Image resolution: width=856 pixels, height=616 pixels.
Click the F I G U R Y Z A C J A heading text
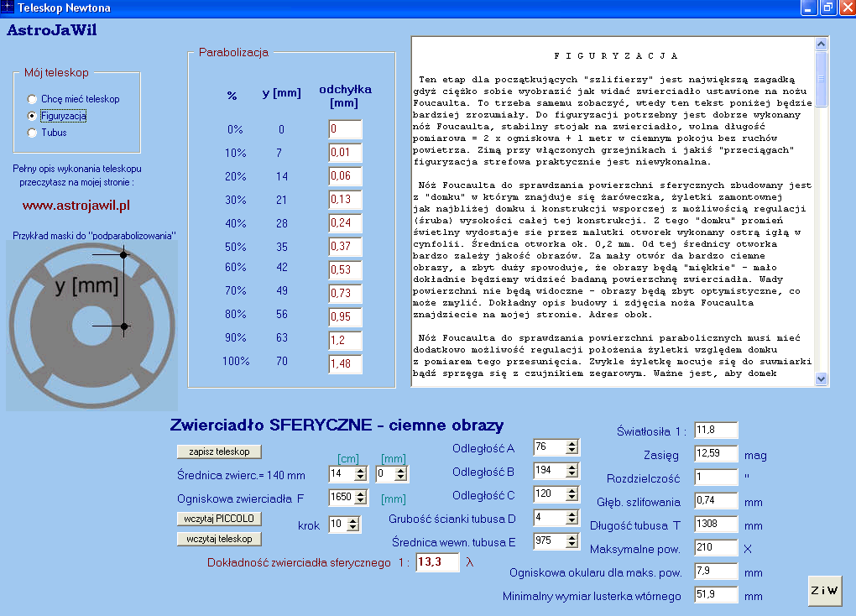615,55
